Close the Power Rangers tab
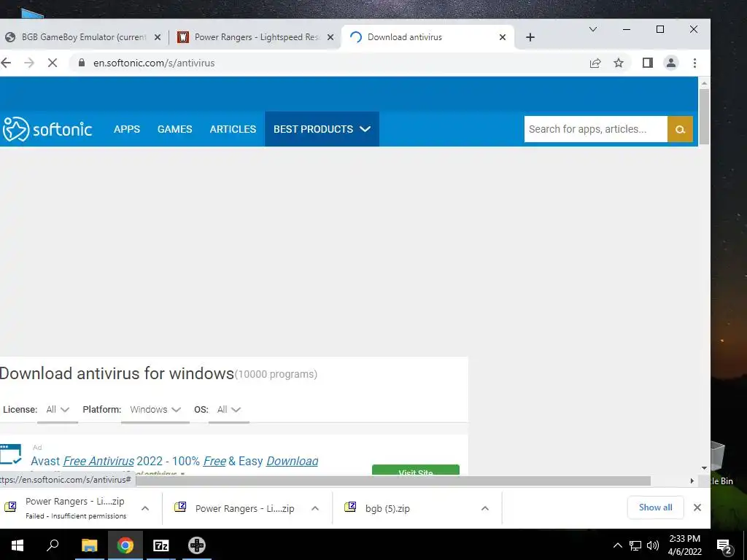The width and height of the screenshot is (747, 560). [330, 37]
